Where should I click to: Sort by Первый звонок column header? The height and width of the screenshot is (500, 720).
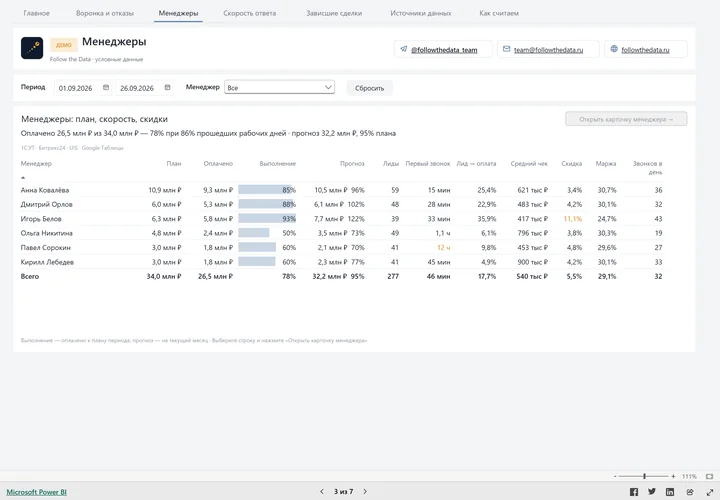(x=428, y=163)
